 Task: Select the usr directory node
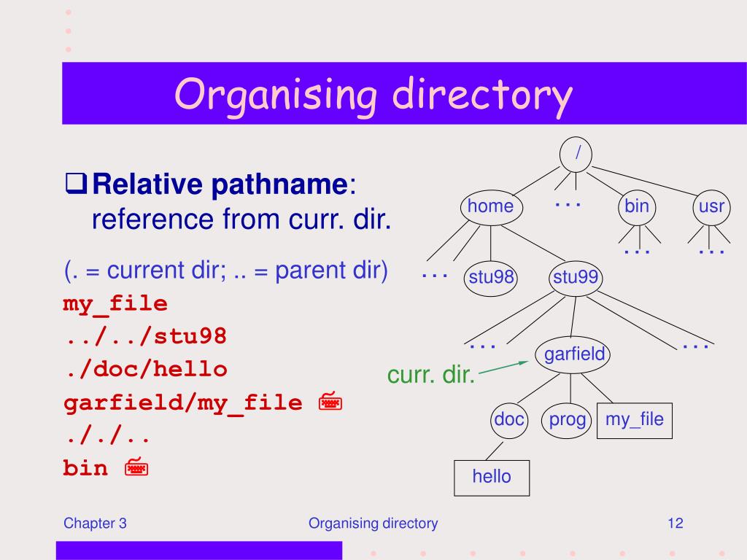click(712, 206)
